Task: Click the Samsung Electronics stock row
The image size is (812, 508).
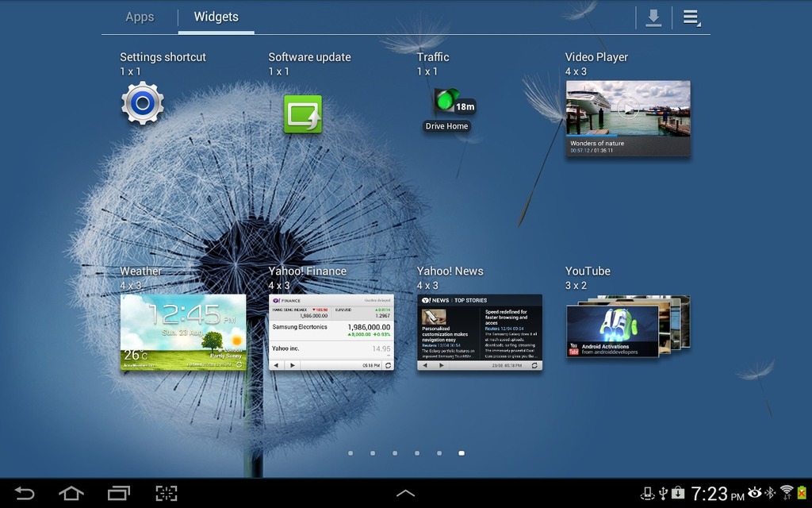Action: (x=331, y=330)
